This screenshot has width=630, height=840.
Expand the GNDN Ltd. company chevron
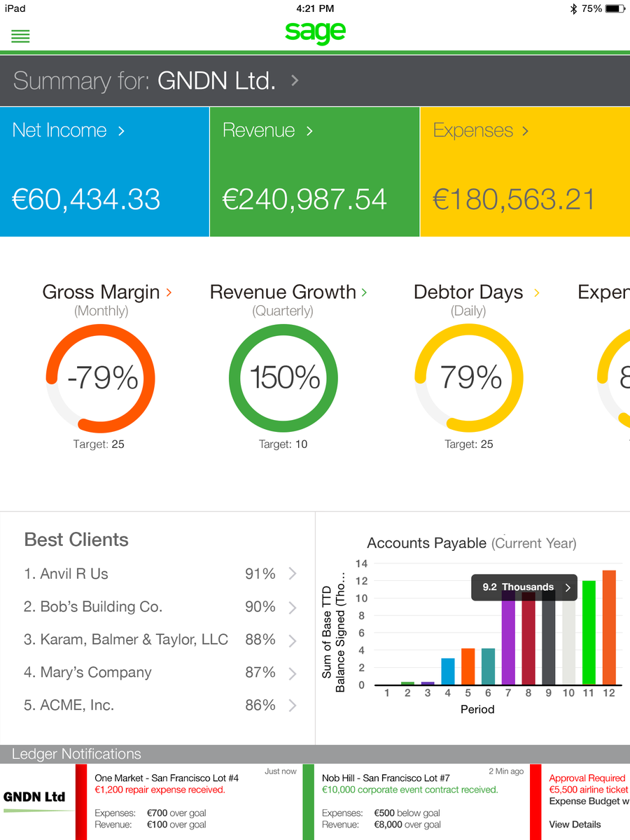tap(295, 80)
